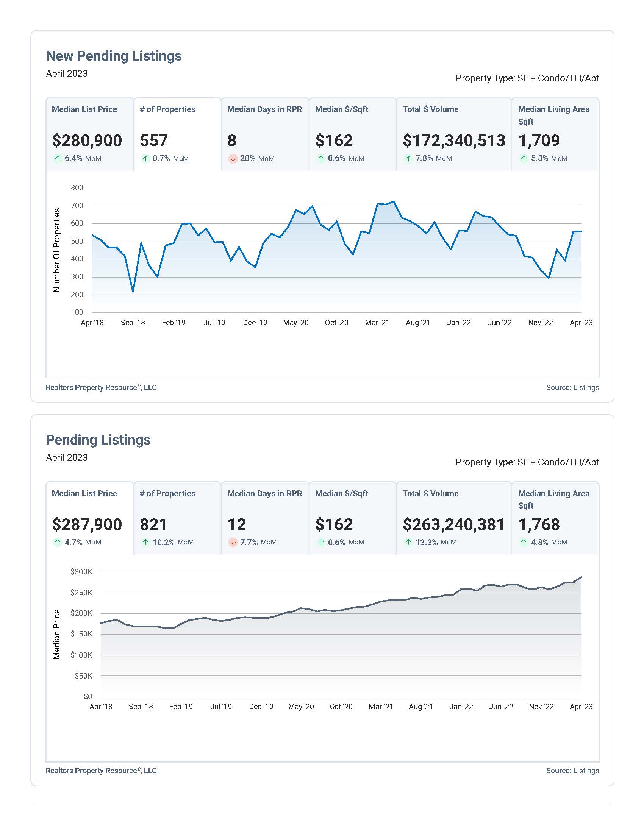Image resolution: width=644 pixels, height=833 pixels.
Task: Switch to Pending Listings 821 properties tab
Action: click(177, 518)
